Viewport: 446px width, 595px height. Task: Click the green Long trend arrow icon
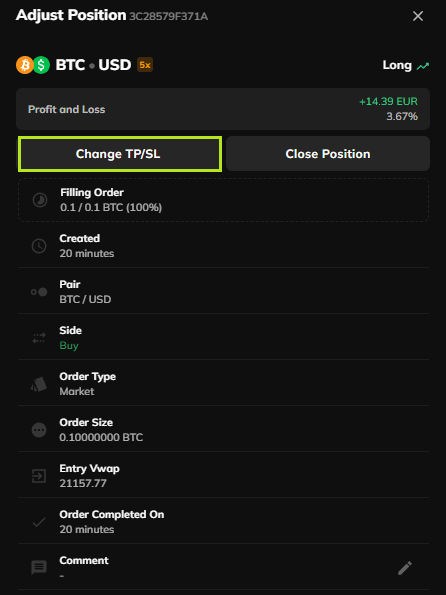pyautogui.click(x=423, y=66)
